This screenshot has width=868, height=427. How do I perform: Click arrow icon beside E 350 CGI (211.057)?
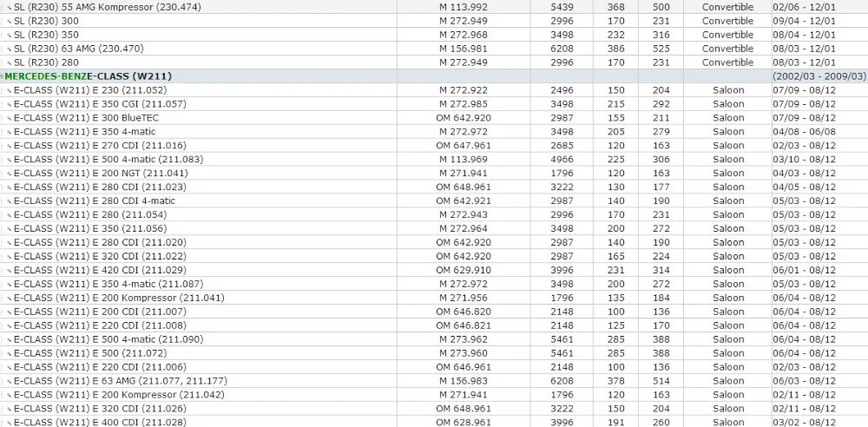pos(10,104)
